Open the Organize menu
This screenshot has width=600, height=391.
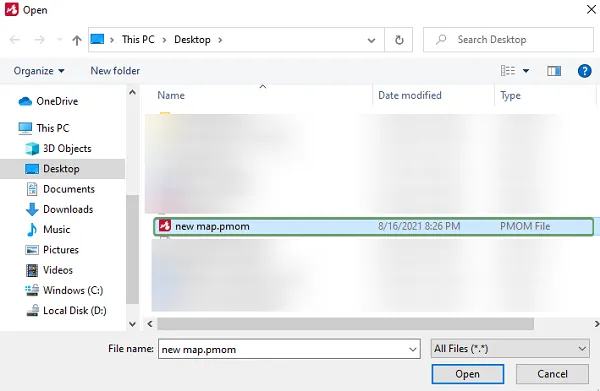coord(39,71)
